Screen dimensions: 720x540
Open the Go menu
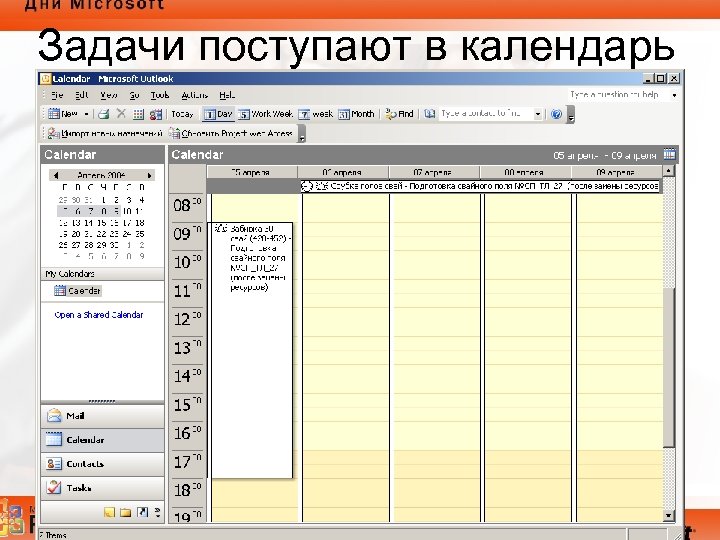(134, 95)
